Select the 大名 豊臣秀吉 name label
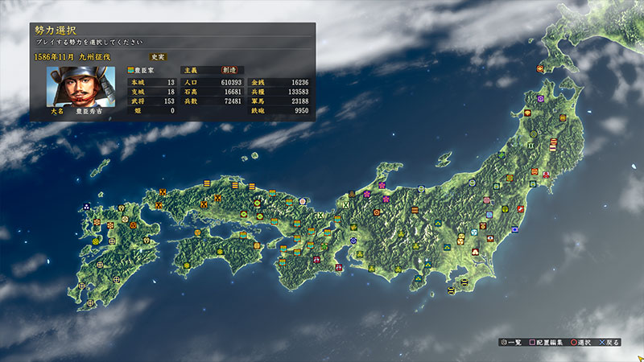Image resolution: width=644 pixels, height=362 pixels. tap(80, 112)
